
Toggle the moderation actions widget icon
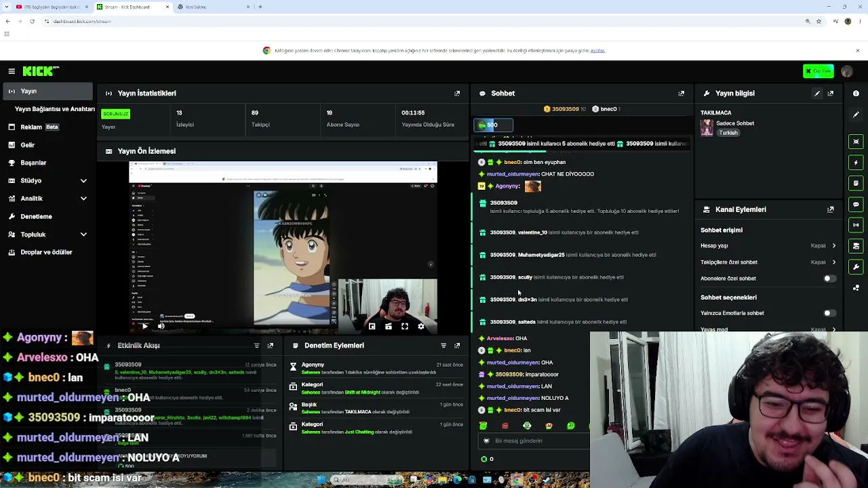[x=856, y=184]
